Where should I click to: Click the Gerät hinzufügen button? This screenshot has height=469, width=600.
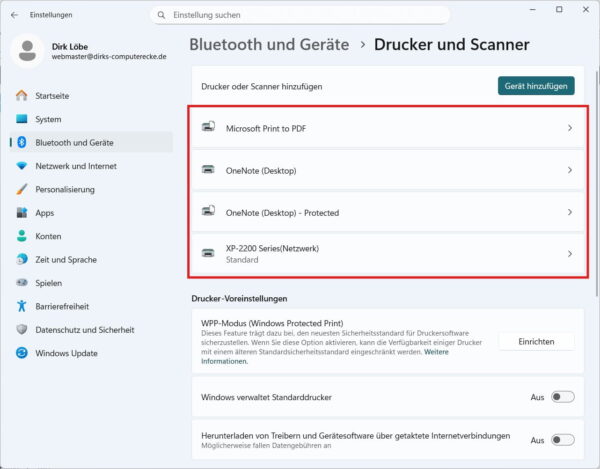pos(536,86)
